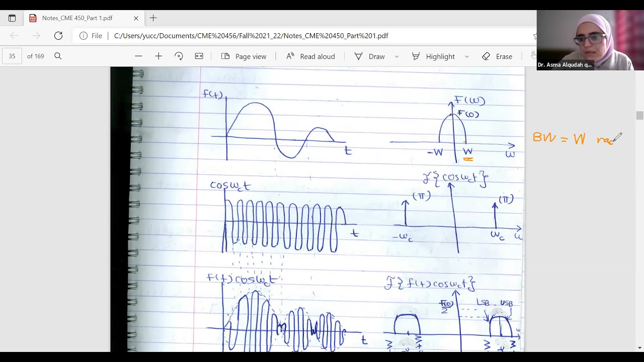Click the file path address bar

click(251, 36)
